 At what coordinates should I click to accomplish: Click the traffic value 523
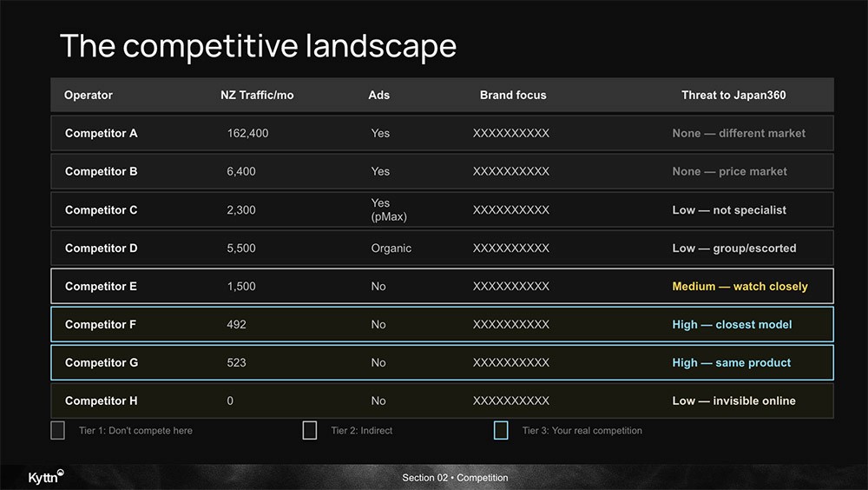pos(236,363)
